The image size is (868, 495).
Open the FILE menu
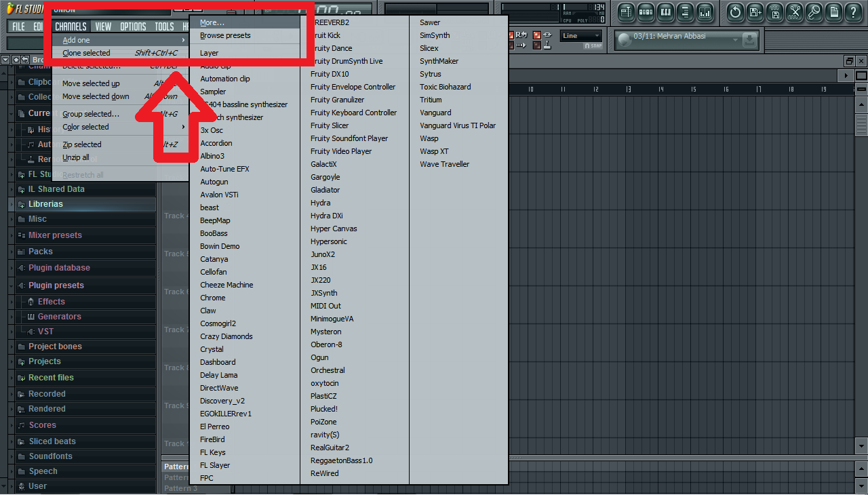18,26
